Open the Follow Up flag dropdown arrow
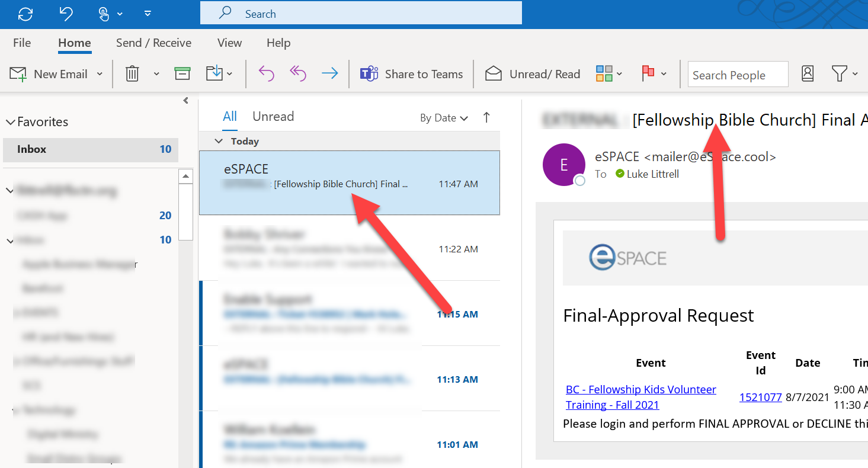Screen dimensions: 868x468 click(x=664, y=74)
